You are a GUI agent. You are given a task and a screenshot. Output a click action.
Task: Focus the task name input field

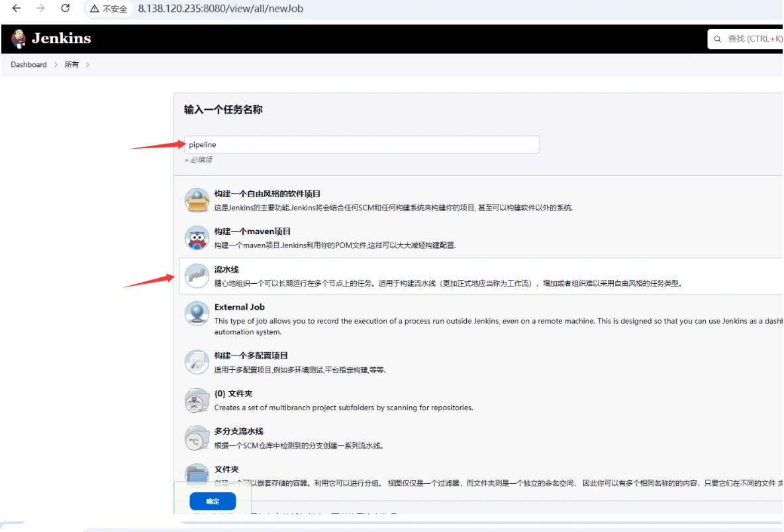pos(362,144)
